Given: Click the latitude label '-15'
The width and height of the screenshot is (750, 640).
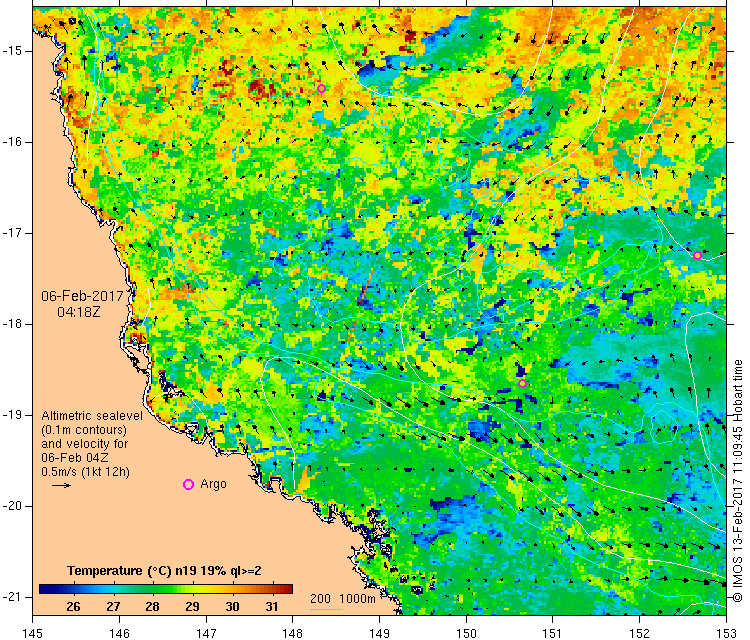Looking at the screenshot, I should coord(11,51).
